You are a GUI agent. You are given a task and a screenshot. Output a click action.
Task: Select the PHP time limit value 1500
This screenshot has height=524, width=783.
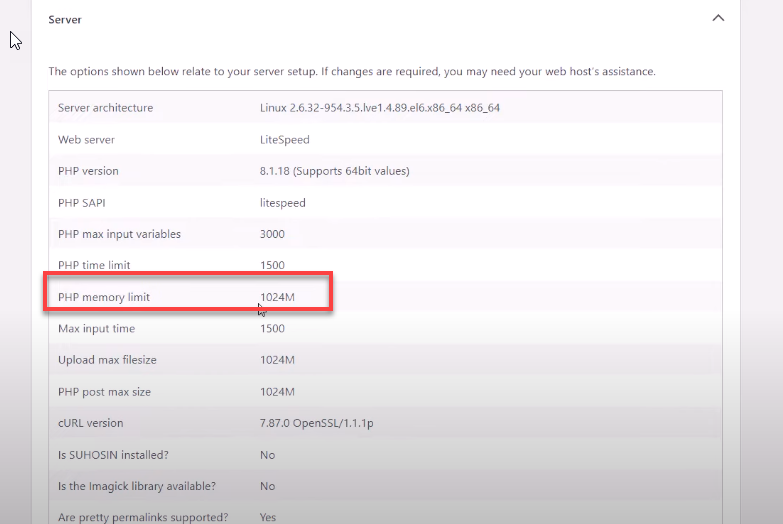pyautogui.click(x=272, y=265)
